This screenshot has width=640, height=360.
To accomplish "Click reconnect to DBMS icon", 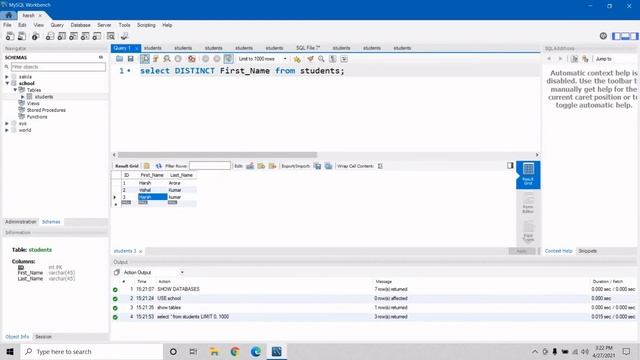I will coord(124,36).
